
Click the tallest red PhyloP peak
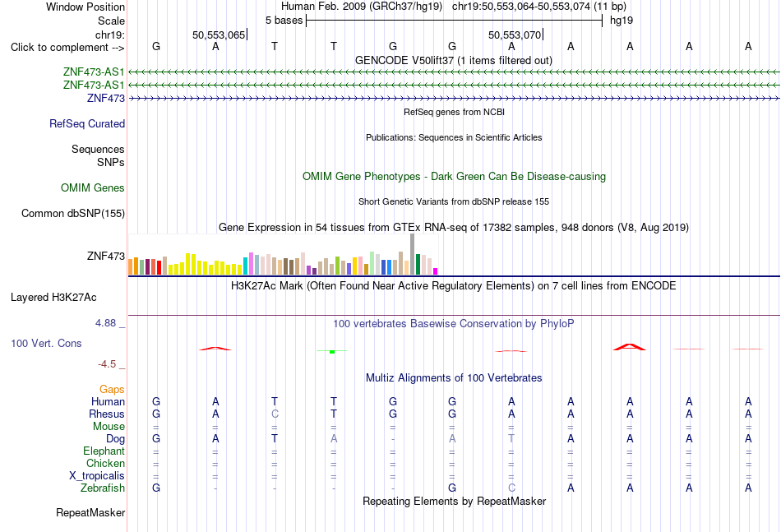pos(630,347)
